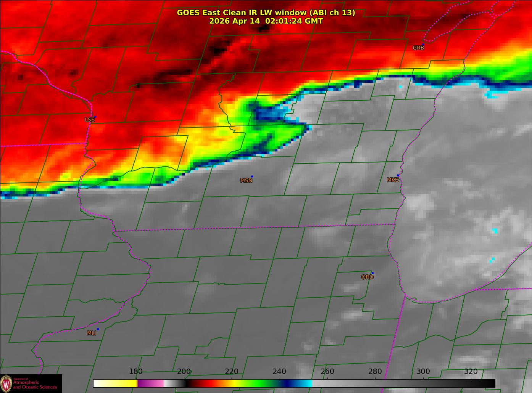The height and width of the screenshot is (393, 532).
Task: Click the University of Wisconsin crest logo
Action: point(6,383)
